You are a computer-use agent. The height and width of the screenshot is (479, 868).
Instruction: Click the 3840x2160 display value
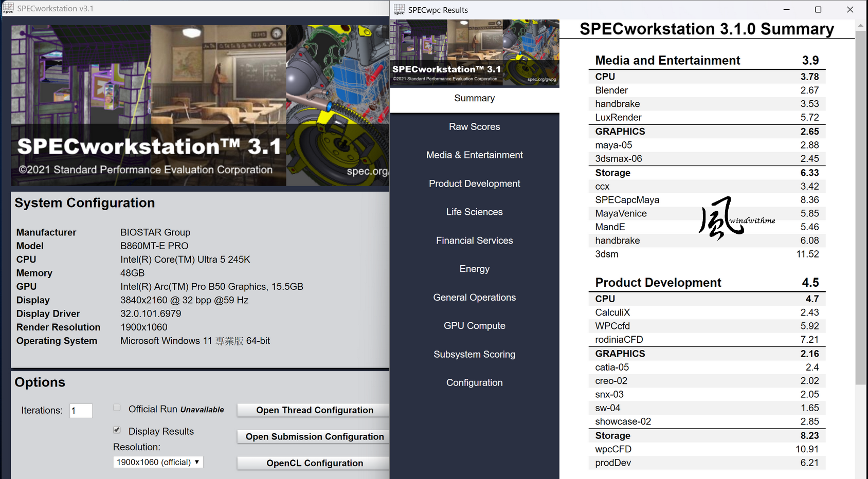coord(184,300)
